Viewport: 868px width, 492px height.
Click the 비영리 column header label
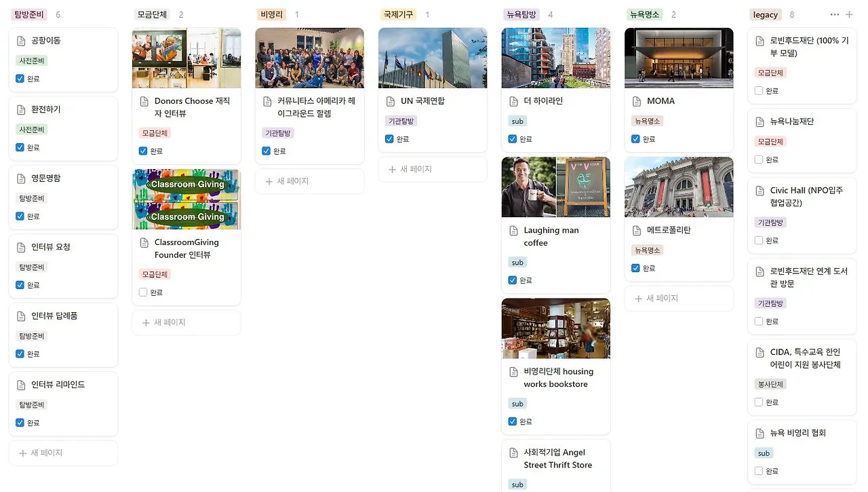point(272,14)
